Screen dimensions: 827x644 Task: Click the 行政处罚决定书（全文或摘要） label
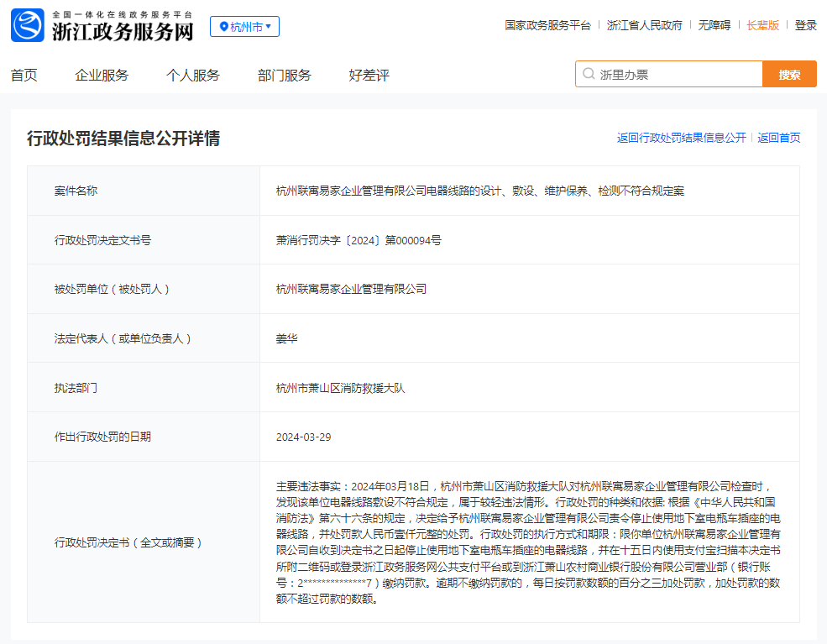tap(128, 542)
